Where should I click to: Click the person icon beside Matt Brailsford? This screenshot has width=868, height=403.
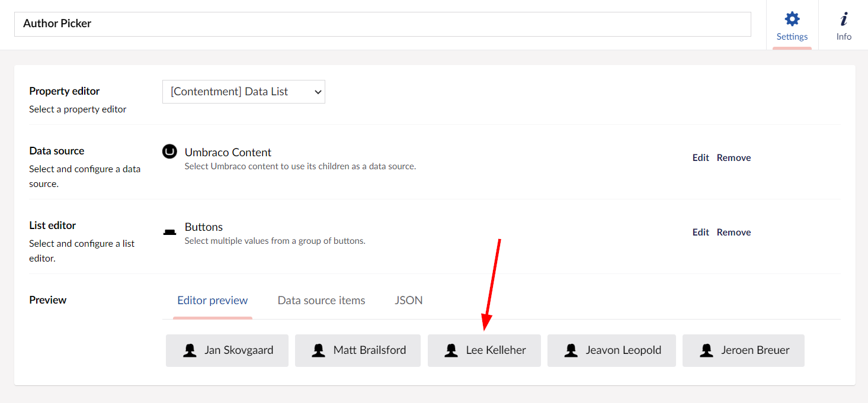click(x=319, y=350)
